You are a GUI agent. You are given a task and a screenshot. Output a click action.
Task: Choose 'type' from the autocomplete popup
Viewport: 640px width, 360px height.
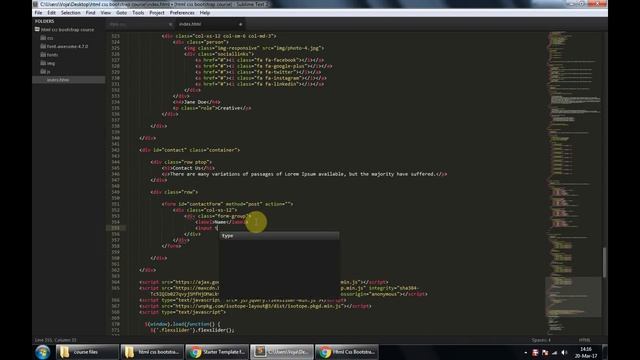coord(279,236)
